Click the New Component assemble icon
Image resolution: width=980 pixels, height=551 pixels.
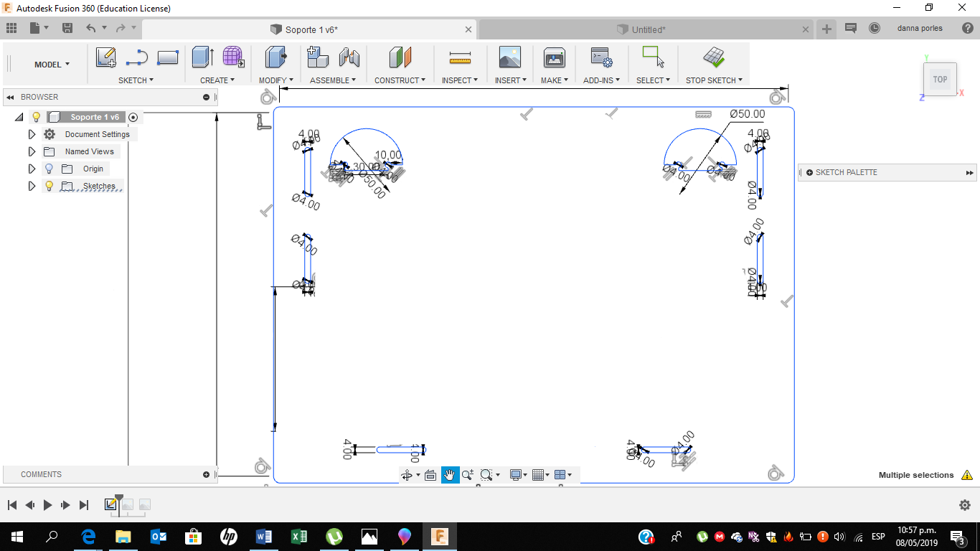[x=317, y=57]
